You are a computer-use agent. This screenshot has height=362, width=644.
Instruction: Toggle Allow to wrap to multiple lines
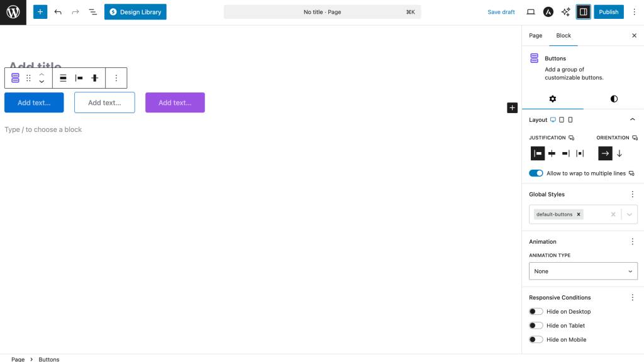click(x=536, y=173)
